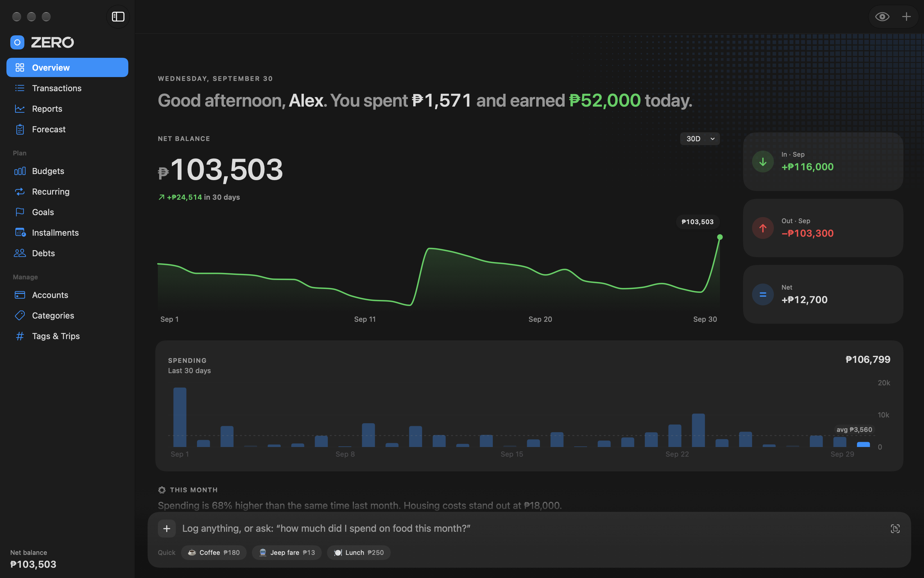Click the WEDNESDAY, SEPTEMBER 30 date heading
Screen dimensions: 924x578
[215, 79]
